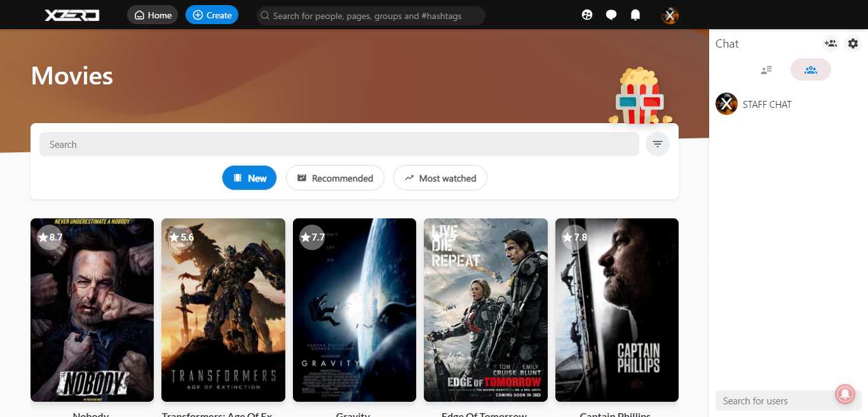Open the Gravity movie poster
This screenshot has height=417, width=868.
coord(355,310)
